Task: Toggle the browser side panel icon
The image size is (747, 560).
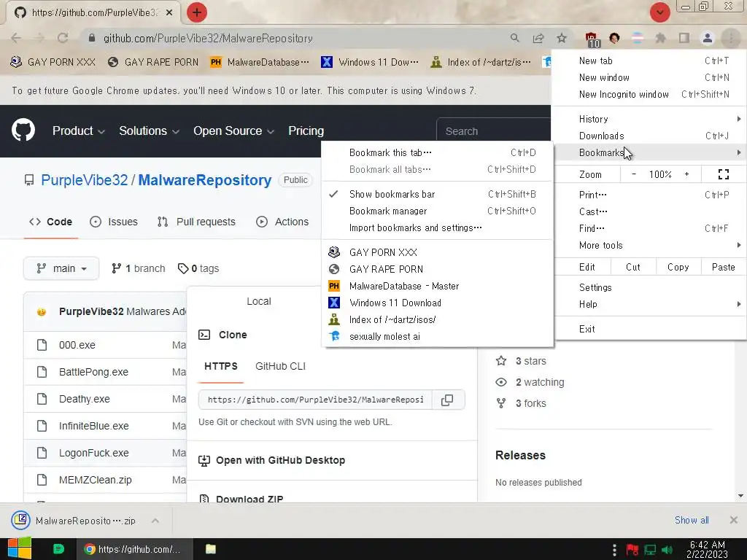Action: coord(684,38)
